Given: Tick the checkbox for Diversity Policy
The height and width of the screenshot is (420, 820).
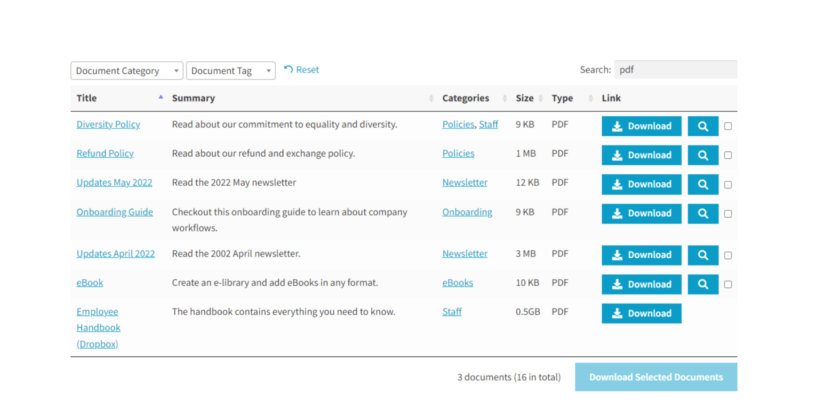Looking at the screenshot, I should (728, 126).
